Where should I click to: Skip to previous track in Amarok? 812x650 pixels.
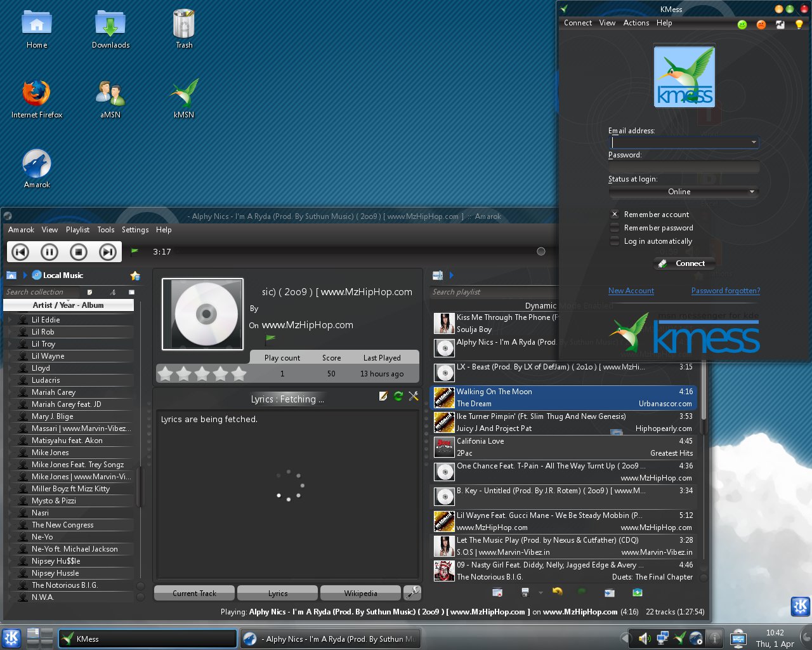coord(20,252)
